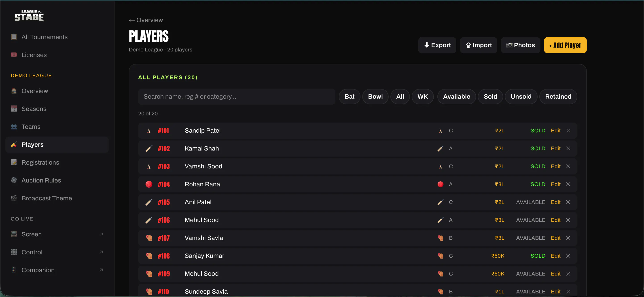Viewport: 644px width, 297px height.
Task: Filter players by Bowl
Action: [x=375, y=96]
